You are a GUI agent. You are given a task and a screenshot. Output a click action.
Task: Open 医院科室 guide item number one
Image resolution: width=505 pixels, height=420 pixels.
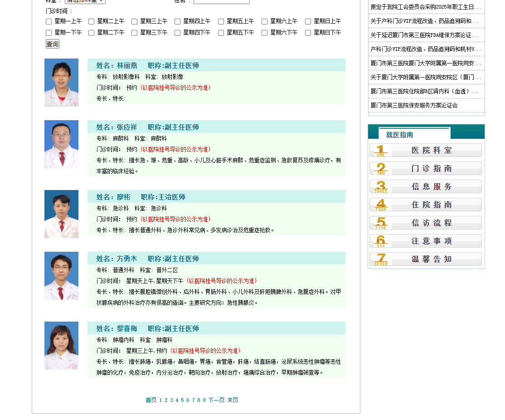[x=426, y=150]
